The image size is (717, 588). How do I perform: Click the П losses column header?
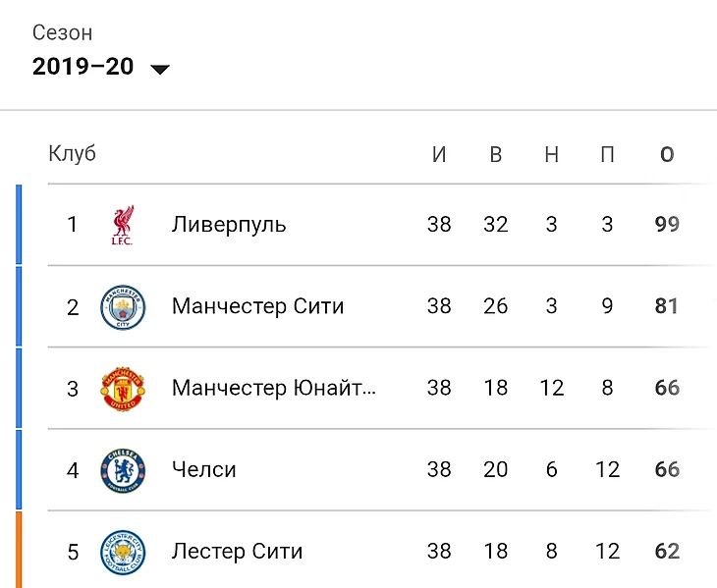click(x=607, y=154)
